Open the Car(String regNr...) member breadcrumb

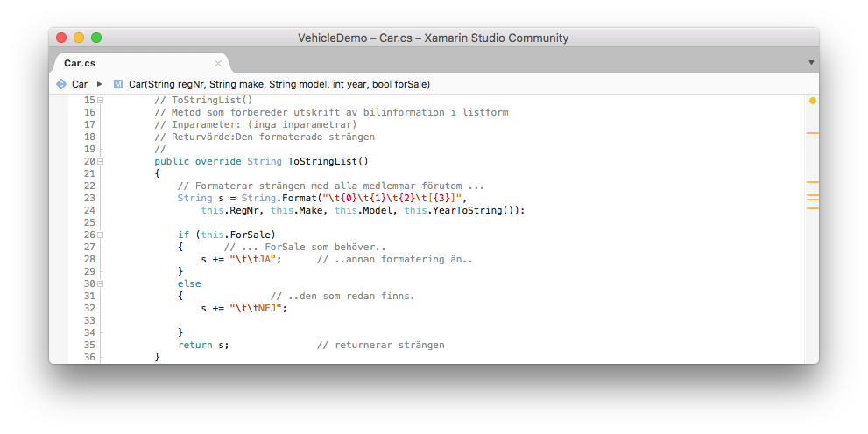tap(279, 84)
